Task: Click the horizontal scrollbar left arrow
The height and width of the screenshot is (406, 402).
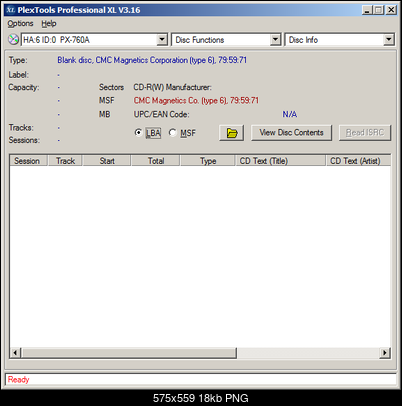Action: [x=15, y=352]
